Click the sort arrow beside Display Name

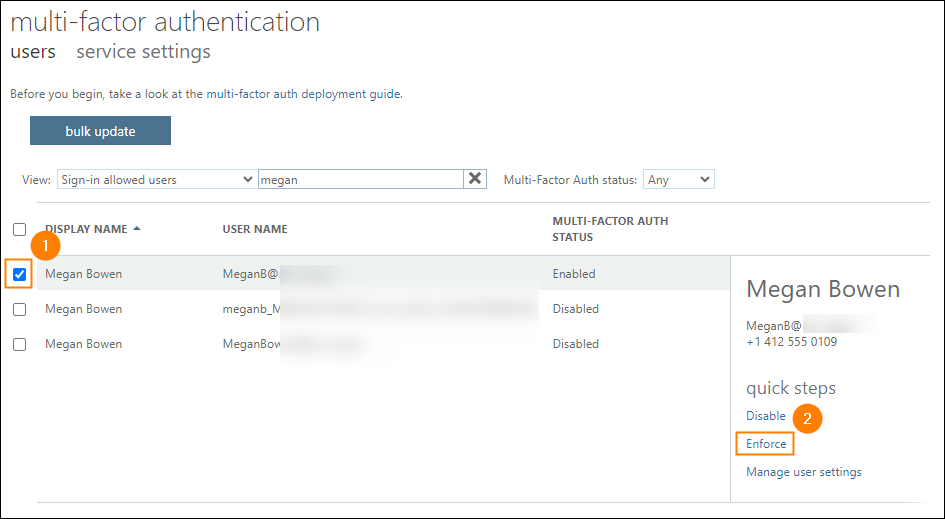[x=137, y=229]
